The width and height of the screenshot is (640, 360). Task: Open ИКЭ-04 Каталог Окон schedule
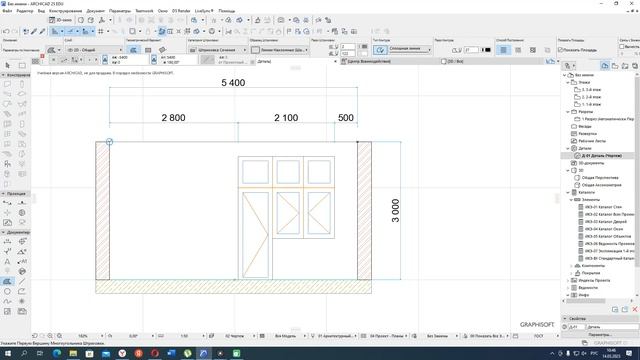(604, 229)
